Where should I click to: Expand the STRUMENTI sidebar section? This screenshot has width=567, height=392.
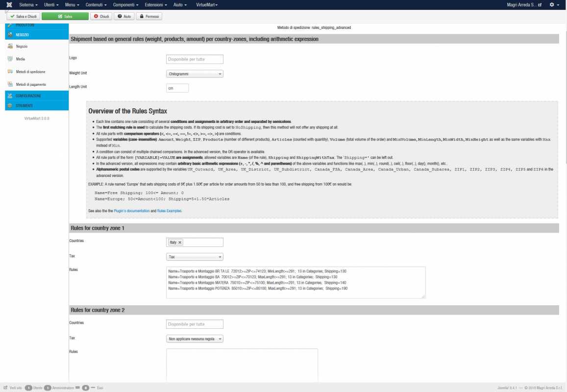coord(24,106)
